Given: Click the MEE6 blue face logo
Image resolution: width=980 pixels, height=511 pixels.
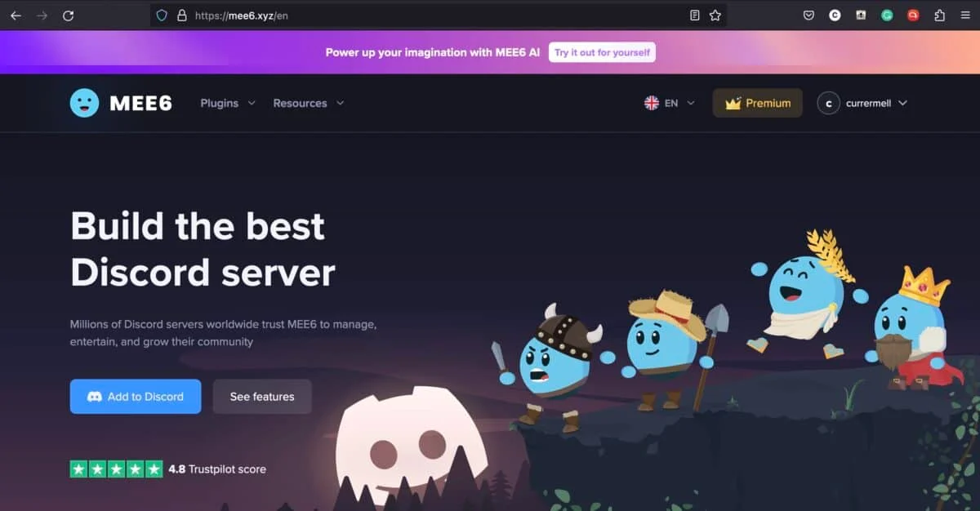Looking at the screenshot, I should pos(84,103).
